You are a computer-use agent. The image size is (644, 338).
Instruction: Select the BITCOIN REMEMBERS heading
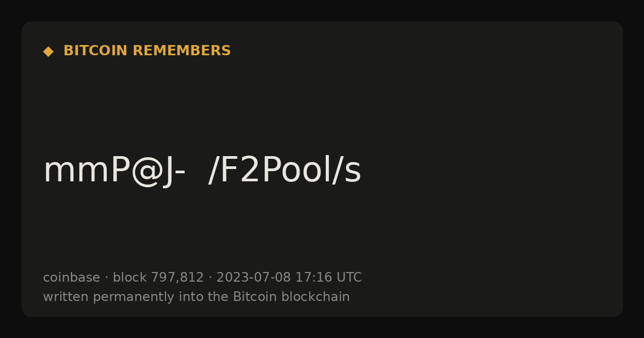click(x=147, y=51)
